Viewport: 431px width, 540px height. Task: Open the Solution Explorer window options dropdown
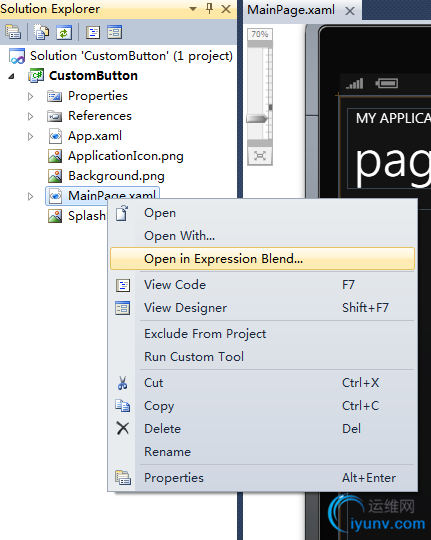pos(193,9)
